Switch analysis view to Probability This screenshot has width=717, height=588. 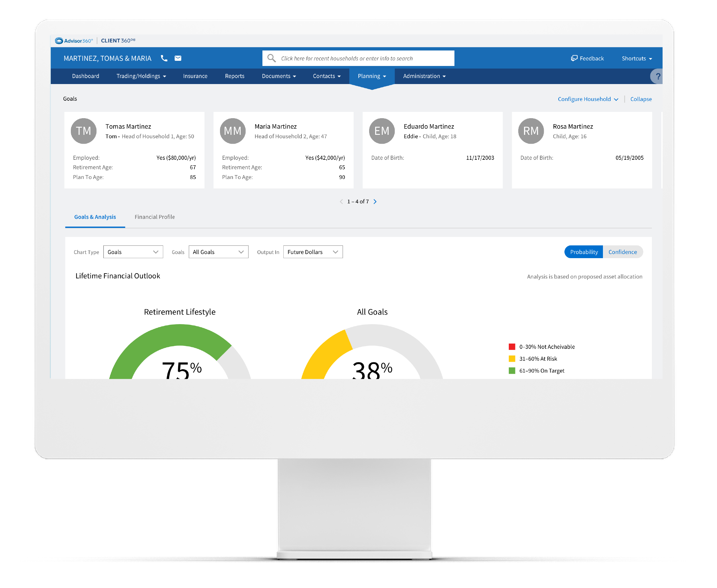pos(583,252)
